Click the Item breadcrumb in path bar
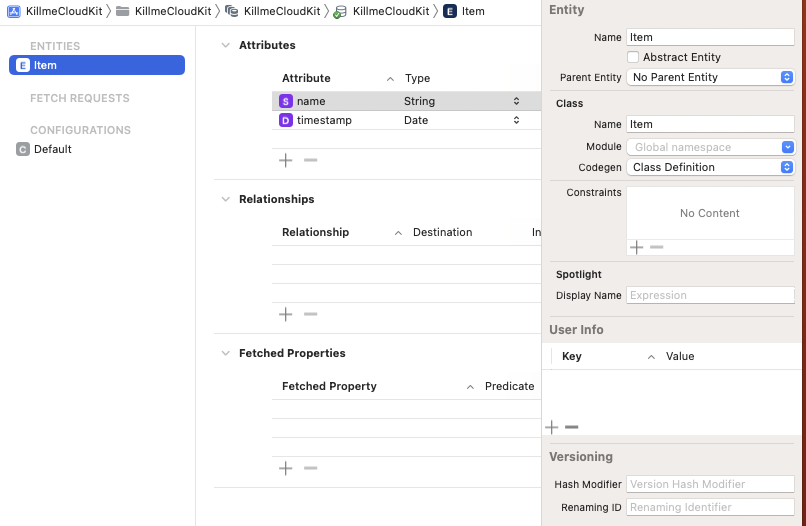Screen dimensions: 806x526 click(x=465, y=11)
